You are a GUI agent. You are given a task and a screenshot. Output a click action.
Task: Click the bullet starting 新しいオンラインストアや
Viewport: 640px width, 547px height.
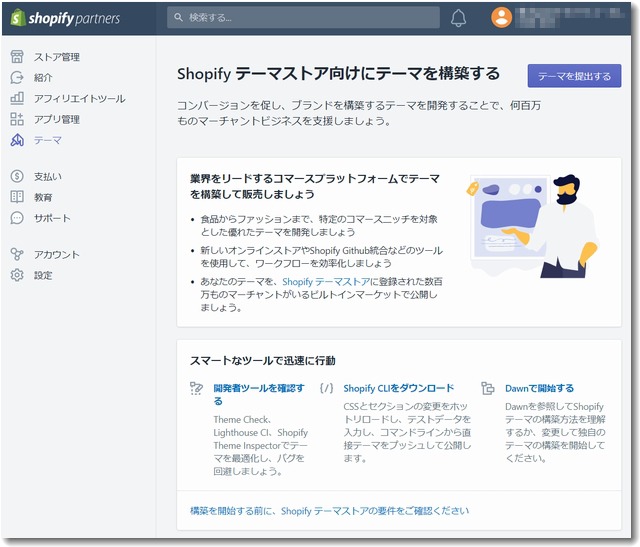pos(321,257)
